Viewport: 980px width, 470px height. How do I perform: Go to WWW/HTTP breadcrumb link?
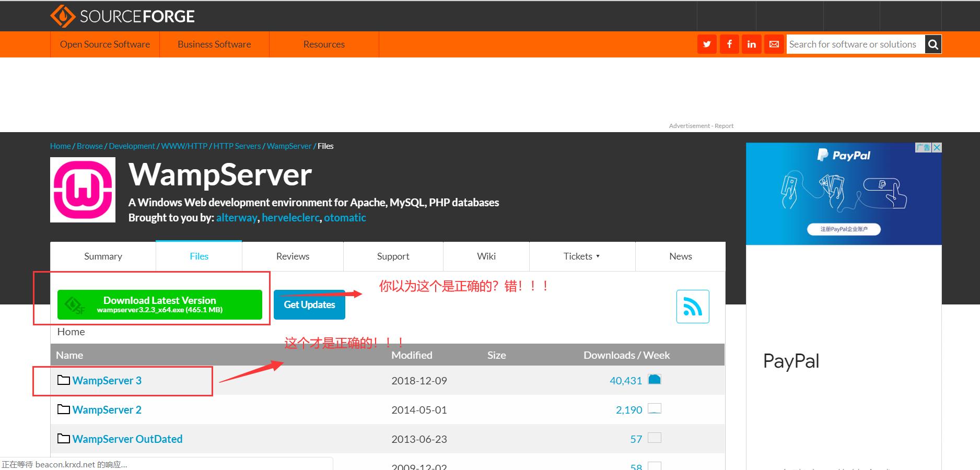coord(184,146)
